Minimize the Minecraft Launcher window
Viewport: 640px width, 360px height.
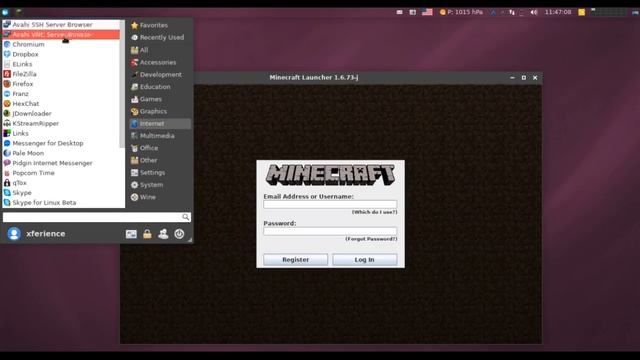tap(512, 78)
